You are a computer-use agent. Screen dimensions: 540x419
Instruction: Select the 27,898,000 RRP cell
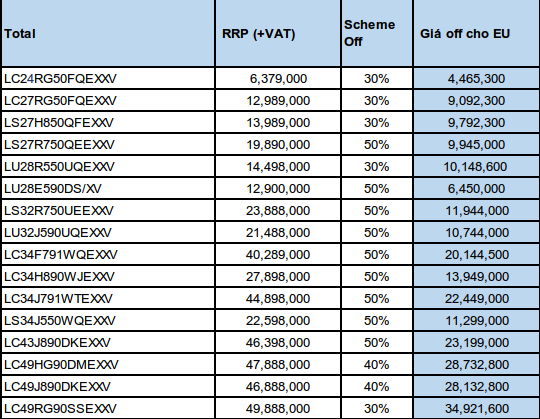278,277
